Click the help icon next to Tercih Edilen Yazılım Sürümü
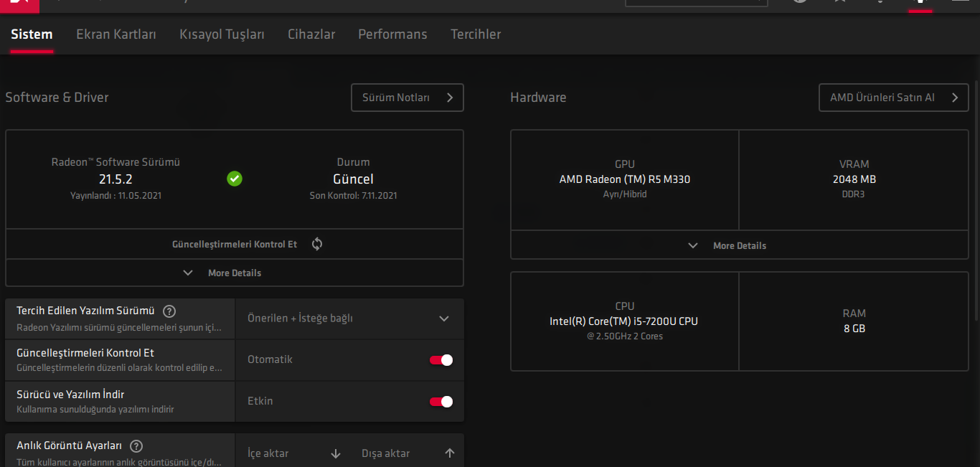The image size is (980, 467). point(169,311)
